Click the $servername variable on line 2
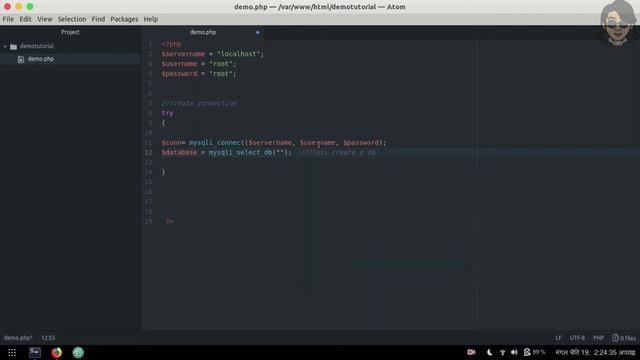 (x=183, y=54)
